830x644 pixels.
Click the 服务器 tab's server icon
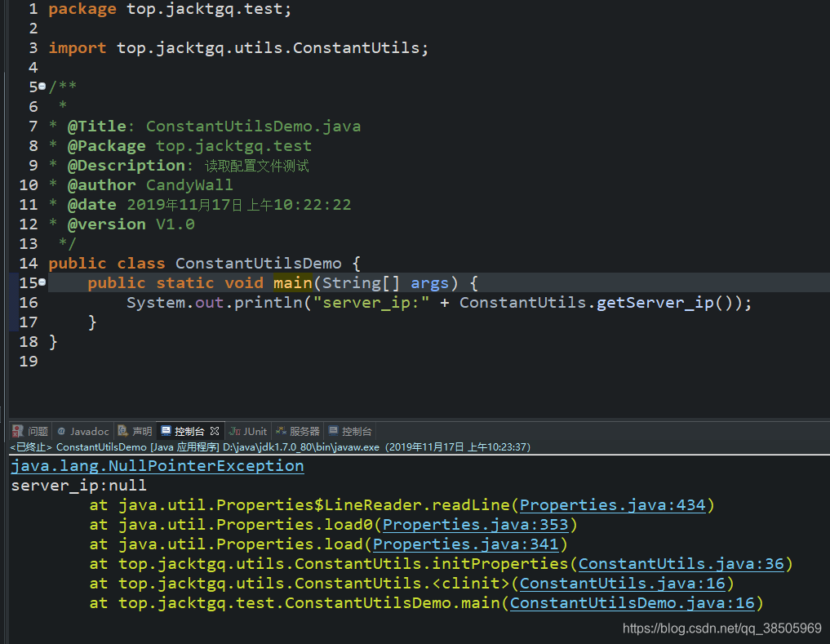[x=281, y=431]
